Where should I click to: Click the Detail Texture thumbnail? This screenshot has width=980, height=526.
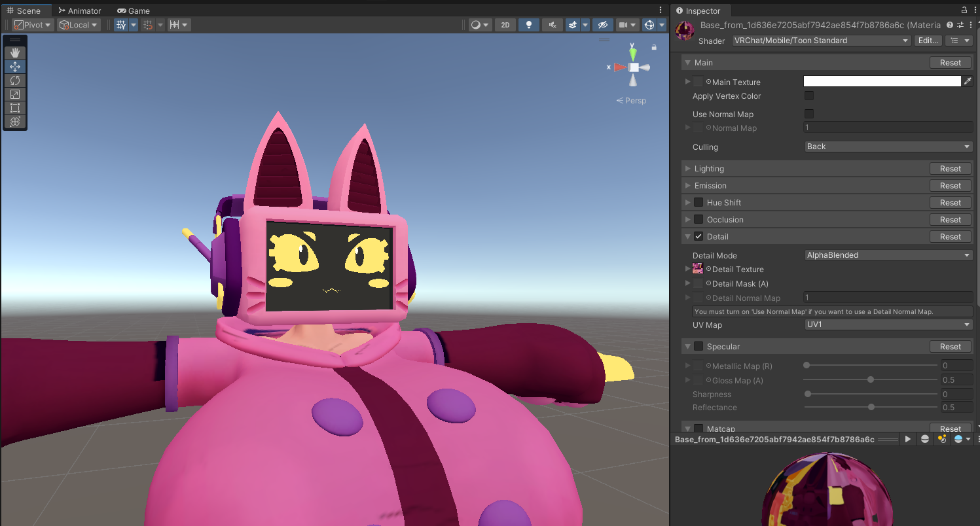coord(698,268)
